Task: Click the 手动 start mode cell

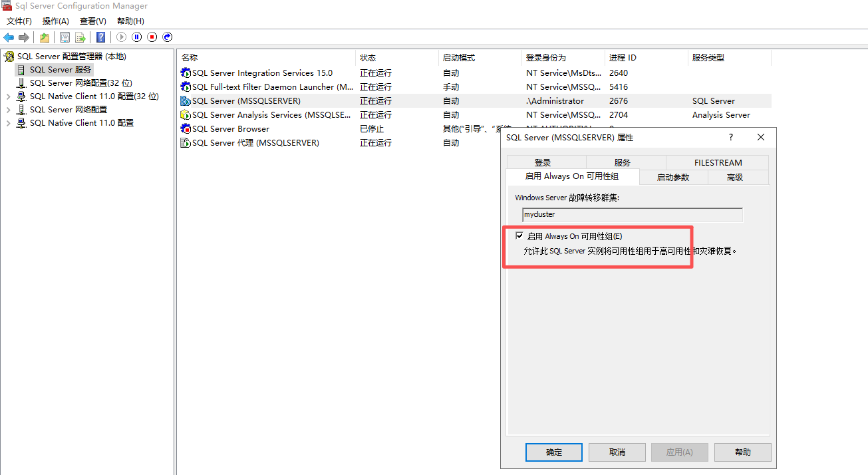Action: click(451, 87)
